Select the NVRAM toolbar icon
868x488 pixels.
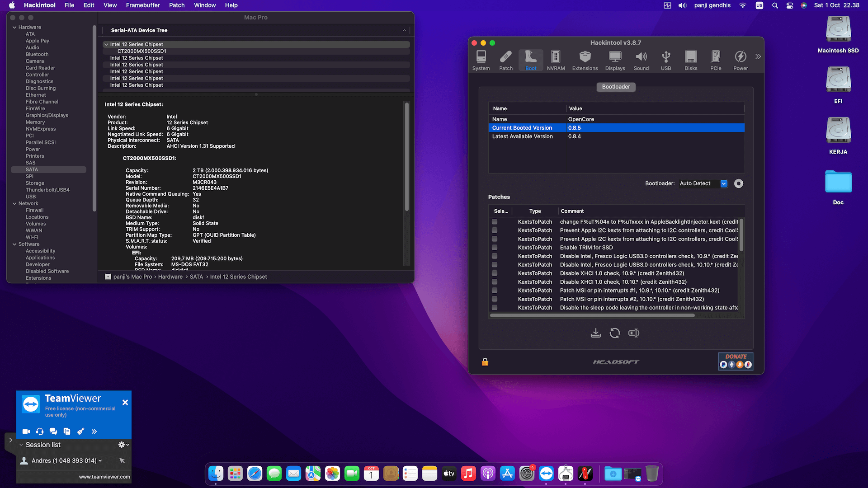click(556, 60)
